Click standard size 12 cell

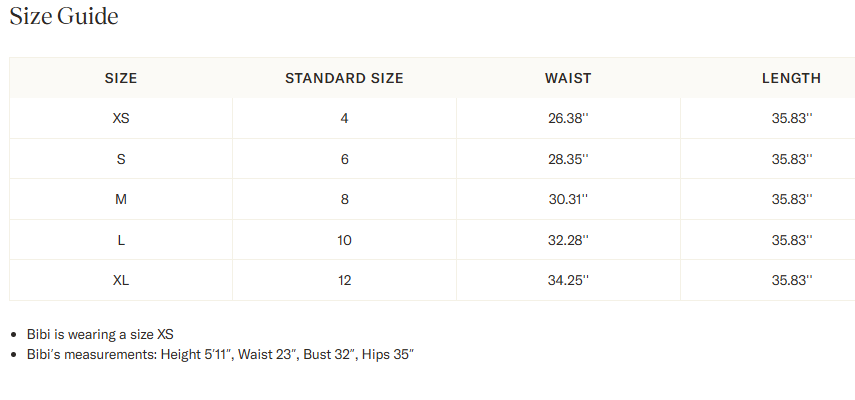[x=344, y=280]
